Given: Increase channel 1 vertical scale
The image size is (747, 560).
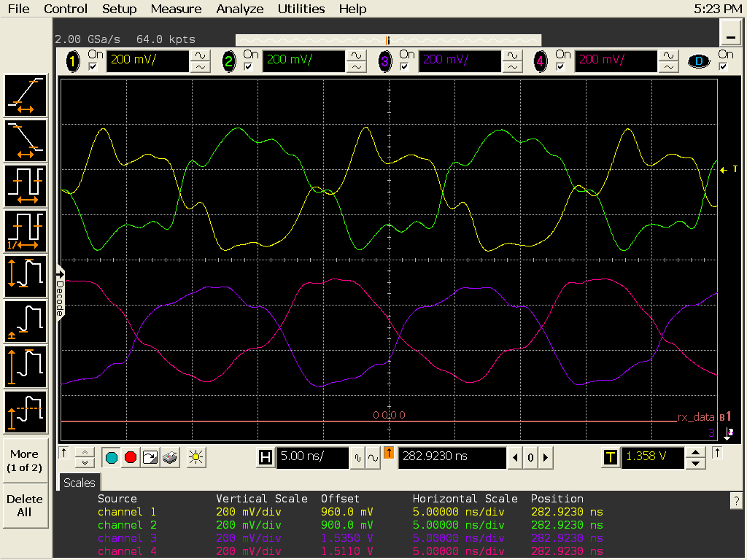Looking at the screenshot, I should [200, 55].
